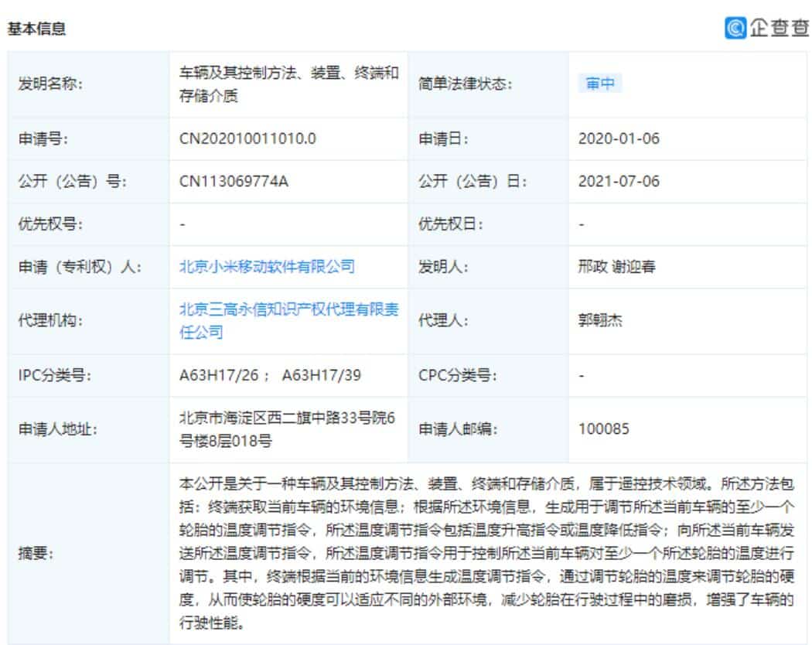Click the 审中 legal status tag
The image size is (812, 645).
(599, 84)
